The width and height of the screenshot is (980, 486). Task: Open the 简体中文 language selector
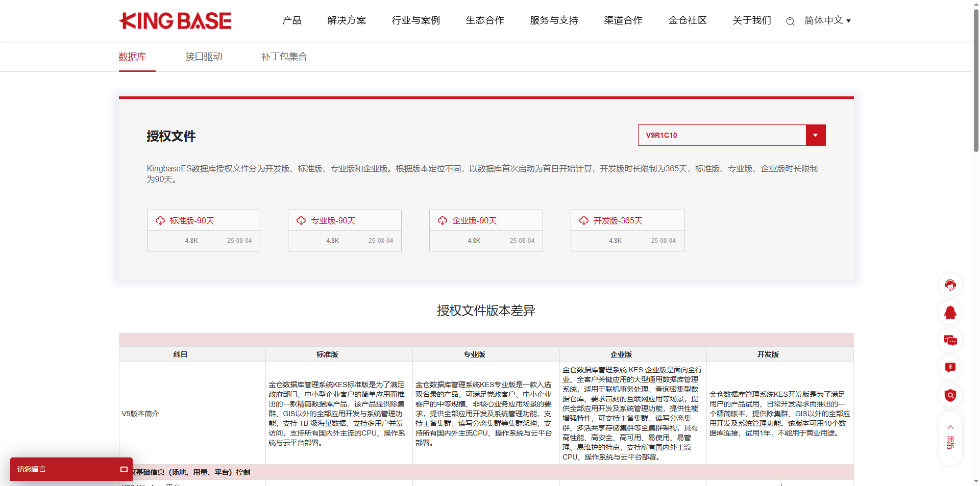pos(827,20)
